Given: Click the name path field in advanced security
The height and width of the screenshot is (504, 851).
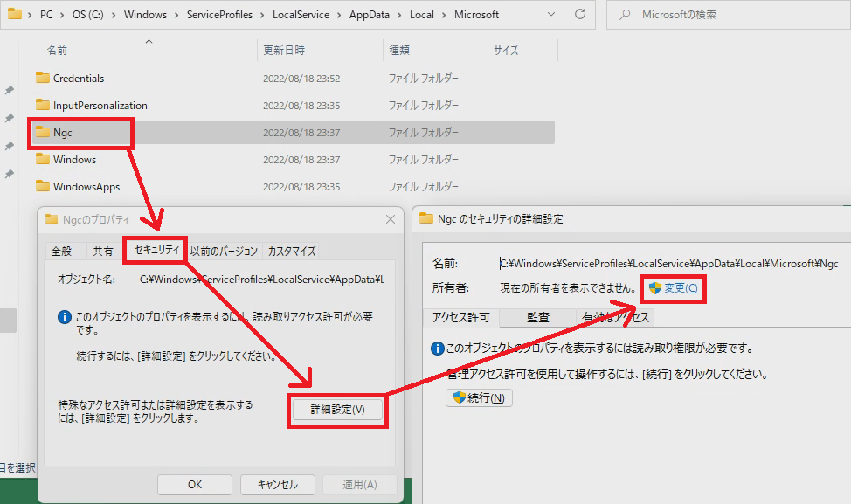Looking at the screenshot, I should tap(668, 264).
